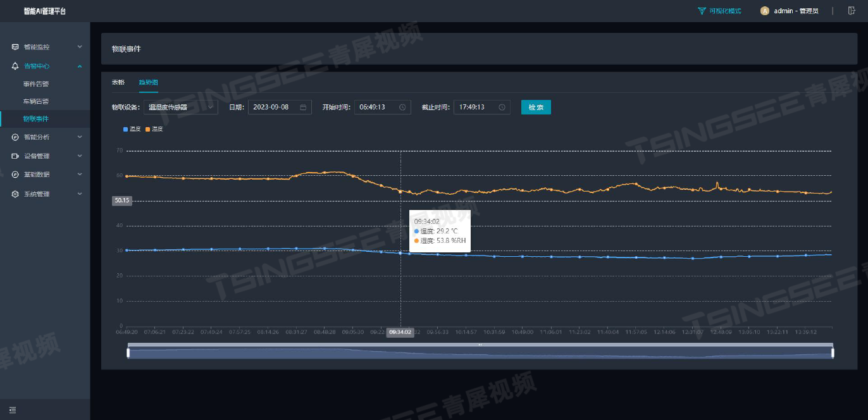
Task: Open 车辆告警 in the sidebar
Action: [36, 101]
